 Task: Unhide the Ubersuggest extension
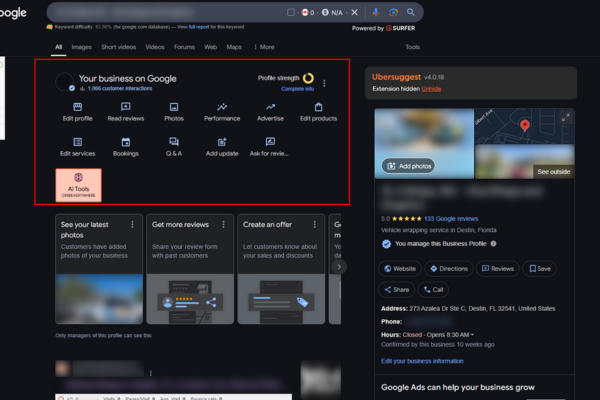431,89
